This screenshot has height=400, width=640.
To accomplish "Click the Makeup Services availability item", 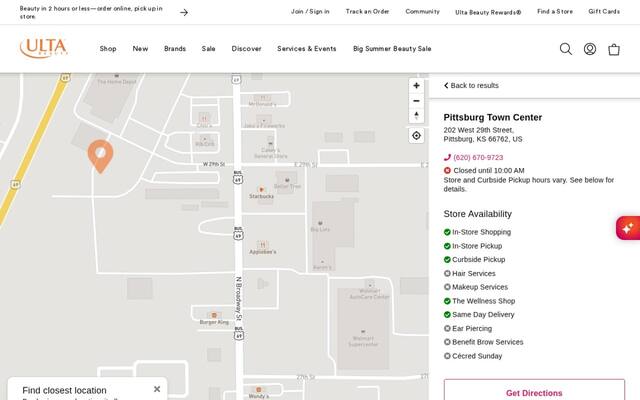I will (x=476, y=287).
